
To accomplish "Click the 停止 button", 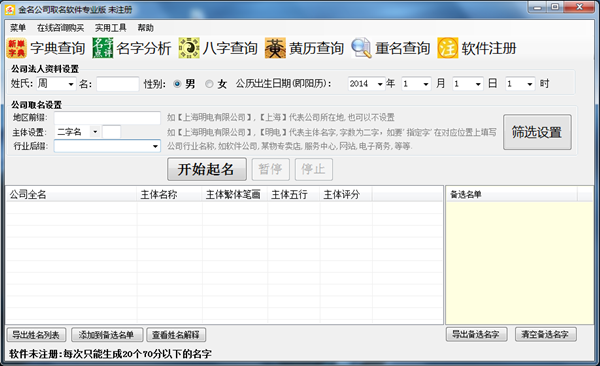I will point(313,169).
